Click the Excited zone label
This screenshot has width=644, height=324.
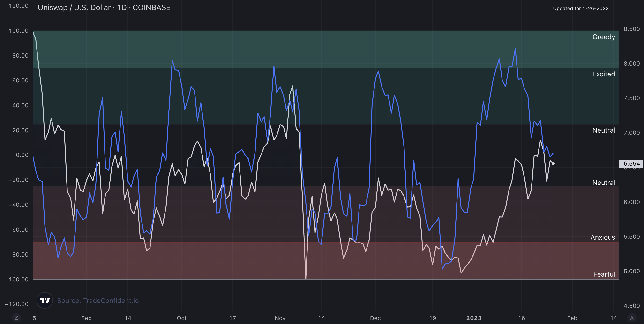tap(604, 74)
